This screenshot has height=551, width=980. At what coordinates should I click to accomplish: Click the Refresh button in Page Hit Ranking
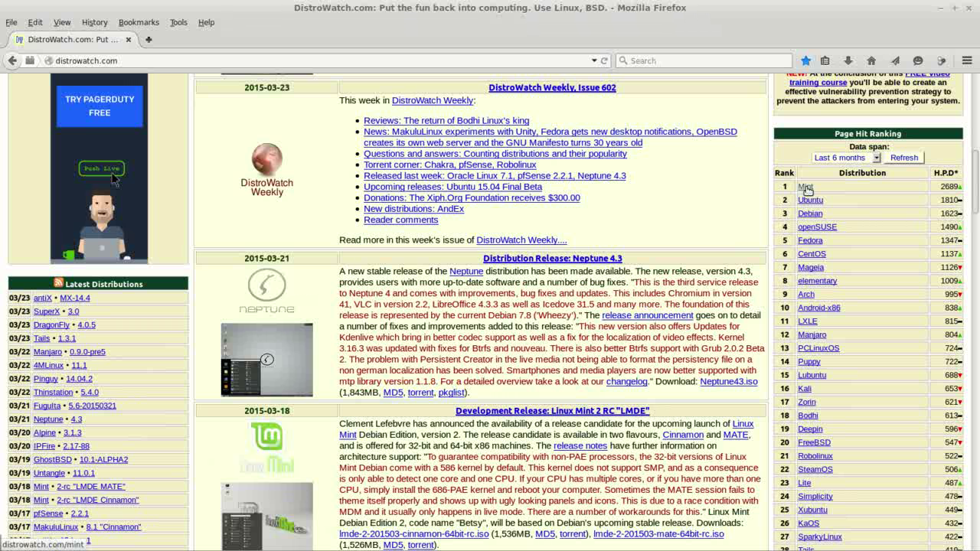(903, 158)
